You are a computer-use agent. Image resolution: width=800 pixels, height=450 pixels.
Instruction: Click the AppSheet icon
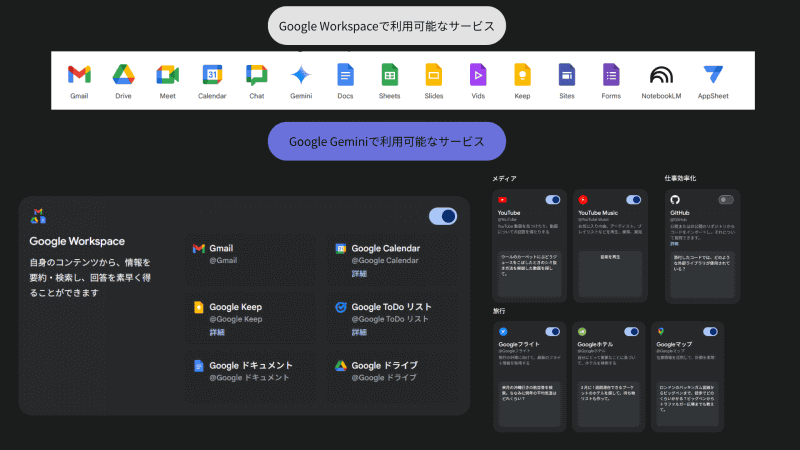713,75
